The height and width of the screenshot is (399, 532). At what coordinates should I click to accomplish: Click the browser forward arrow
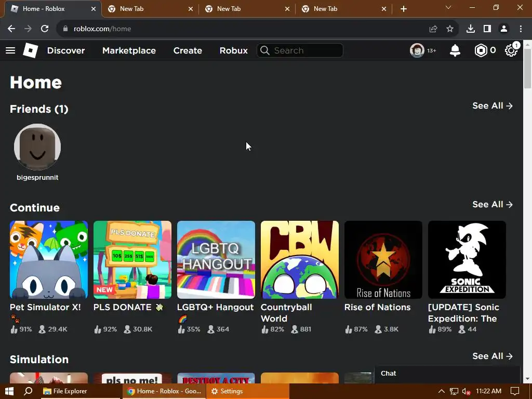point(28,29)
